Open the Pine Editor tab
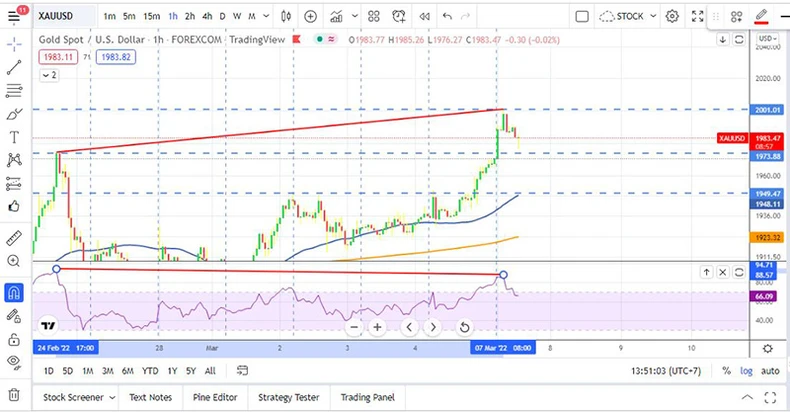The image size is (790, 412). pos(215,397)
